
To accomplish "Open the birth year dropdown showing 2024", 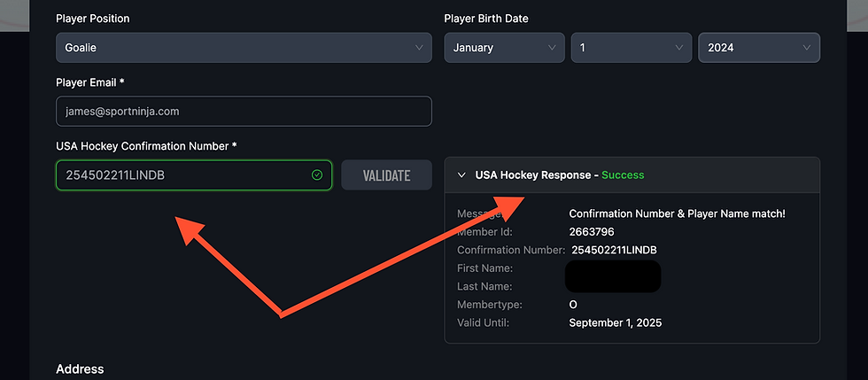I will tap(758, 48).
